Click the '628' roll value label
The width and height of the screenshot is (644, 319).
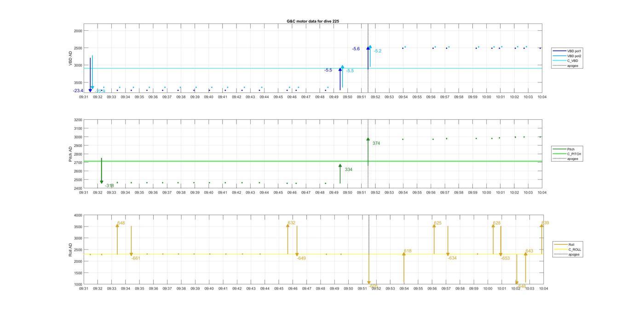click(497, 223)
